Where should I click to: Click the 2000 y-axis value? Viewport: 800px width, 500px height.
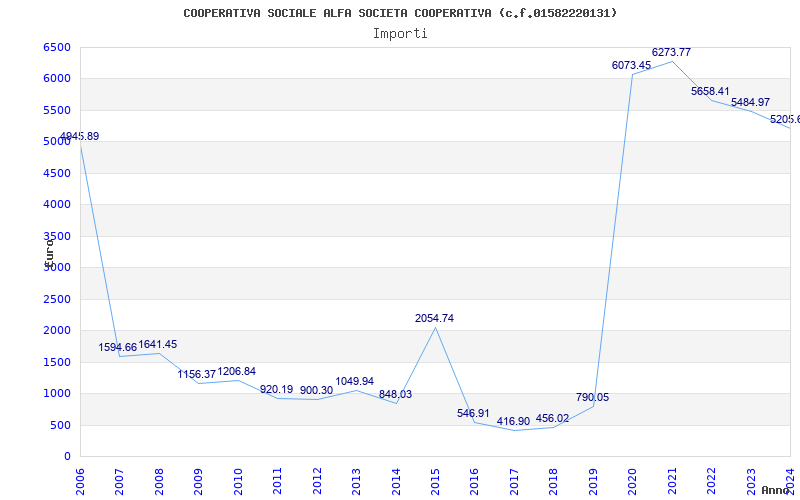57,331
